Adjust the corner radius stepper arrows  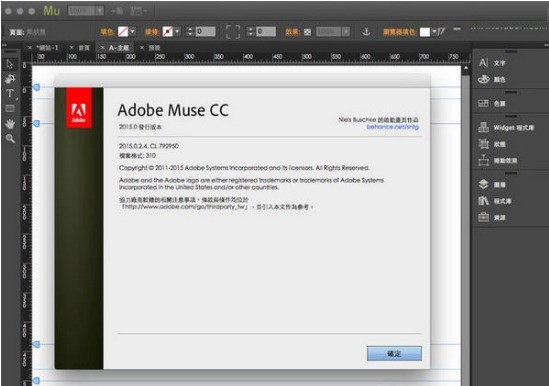[250, 32]
